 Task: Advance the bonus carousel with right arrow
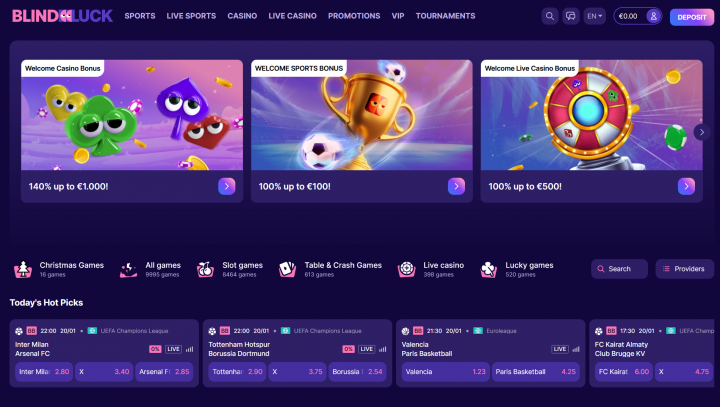pos(702,132)
